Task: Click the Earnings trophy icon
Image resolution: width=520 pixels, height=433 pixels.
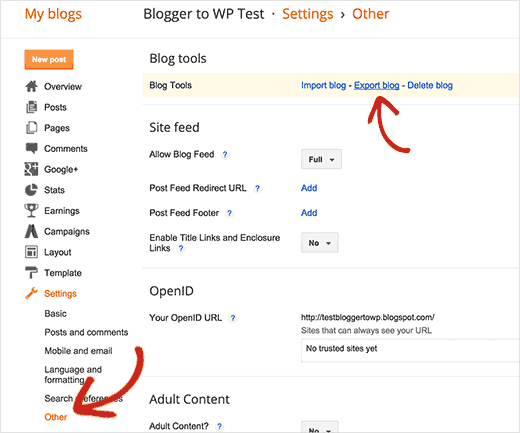Action: [31, 210]
